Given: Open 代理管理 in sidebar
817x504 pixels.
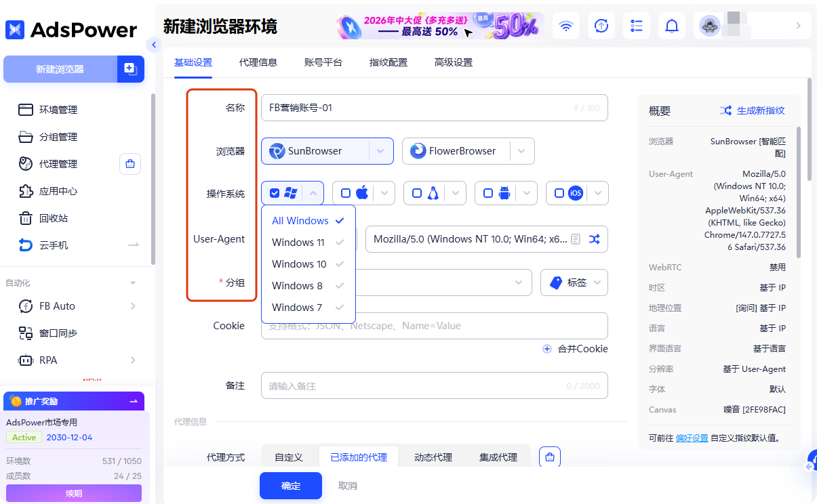Looking at the screenshot, I should point(58,164).
